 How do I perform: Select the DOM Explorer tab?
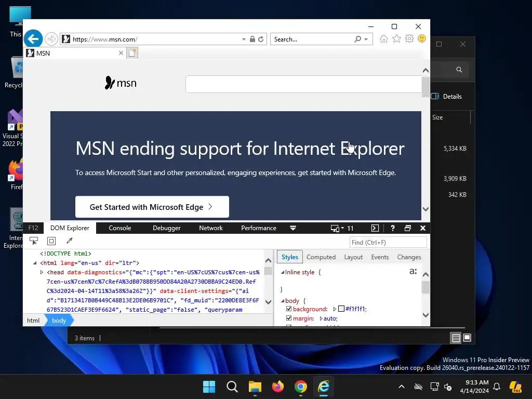point(70,228)
